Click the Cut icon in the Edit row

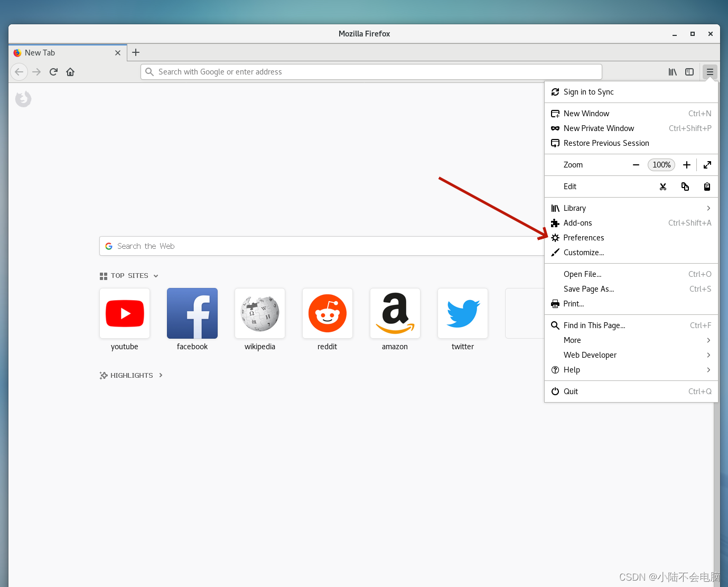click(663, 187)
